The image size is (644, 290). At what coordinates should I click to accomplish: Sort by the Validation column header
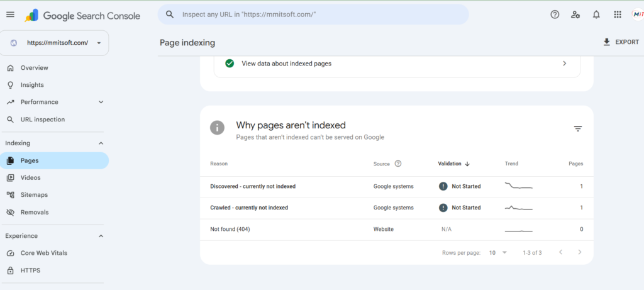point(450,164)
